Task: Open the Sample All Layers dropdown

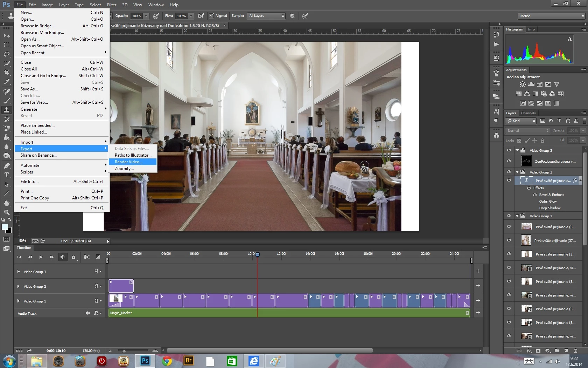Action: (x=266, y=16)
